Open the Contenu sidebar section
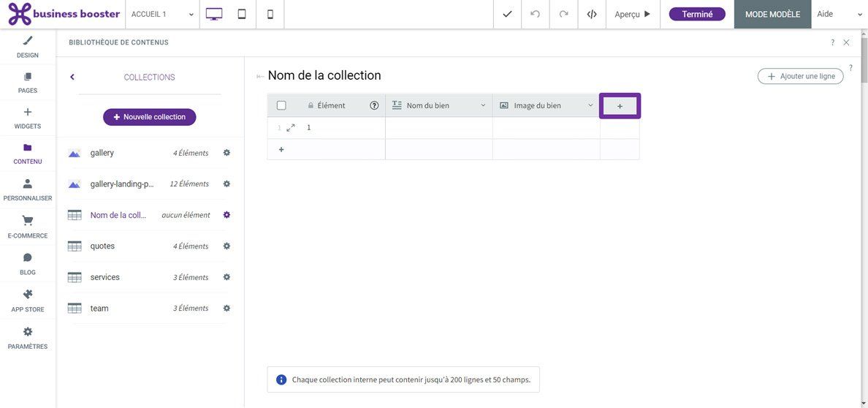 [x=28, y=154]
